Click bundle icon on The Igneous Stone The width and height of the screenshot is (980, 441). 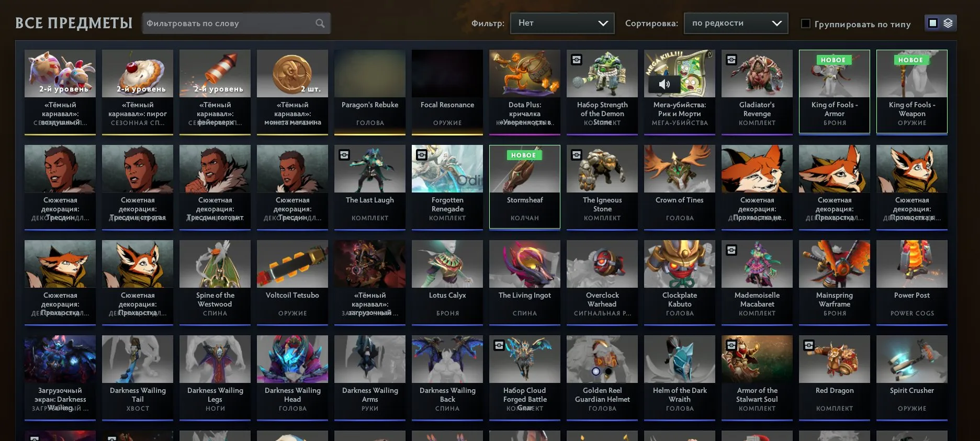(x=576, y=155)
